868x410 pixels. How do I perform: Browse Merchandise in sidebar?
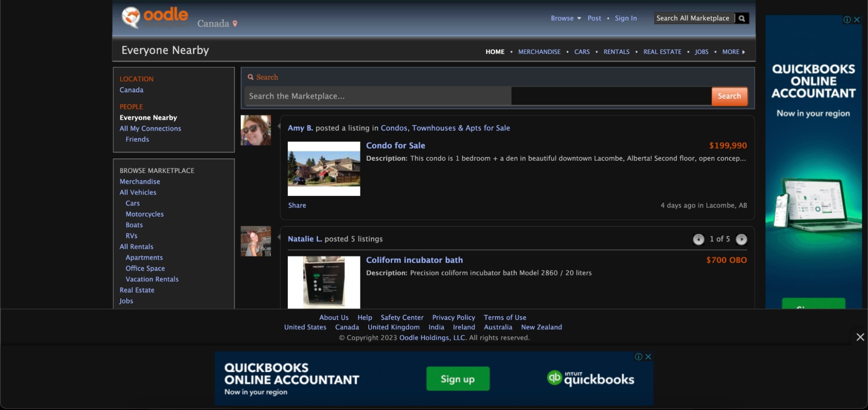[140, 182]
